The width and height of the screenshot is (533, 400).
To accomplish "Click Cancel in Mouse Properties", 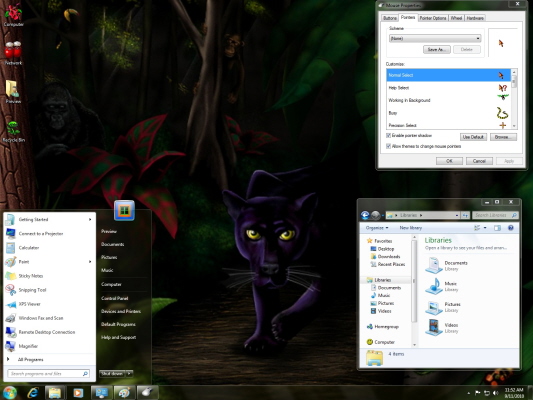I will [x=479, y=161].
